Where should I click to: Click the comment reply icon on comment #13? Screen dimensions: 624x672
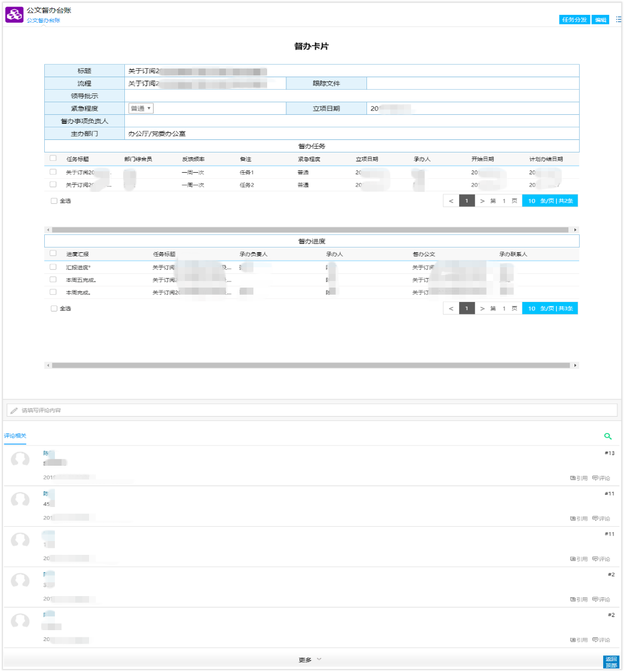[x=601, y=478]
